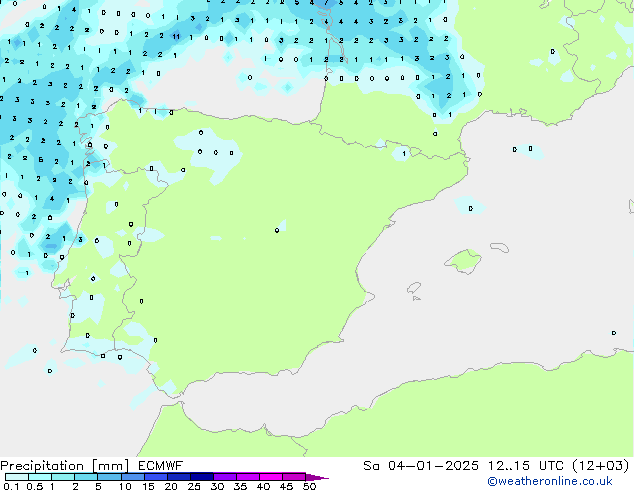The height and width of the screenshot is (490, 634).
Task: Select the 2–5 mm legend swatch
Action: click(86, 477)
